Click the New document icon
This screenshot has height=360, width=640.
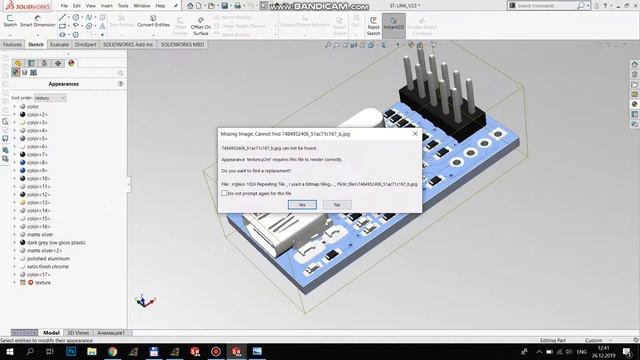pyautogui.click(x=199, y=6)
